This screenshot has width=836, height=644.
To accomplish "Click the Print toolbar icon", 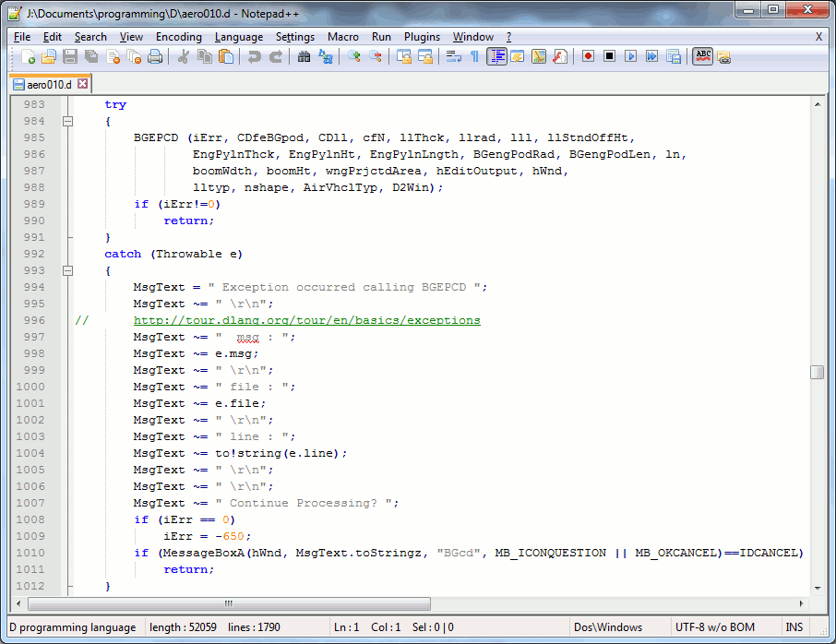I will 155,57.
